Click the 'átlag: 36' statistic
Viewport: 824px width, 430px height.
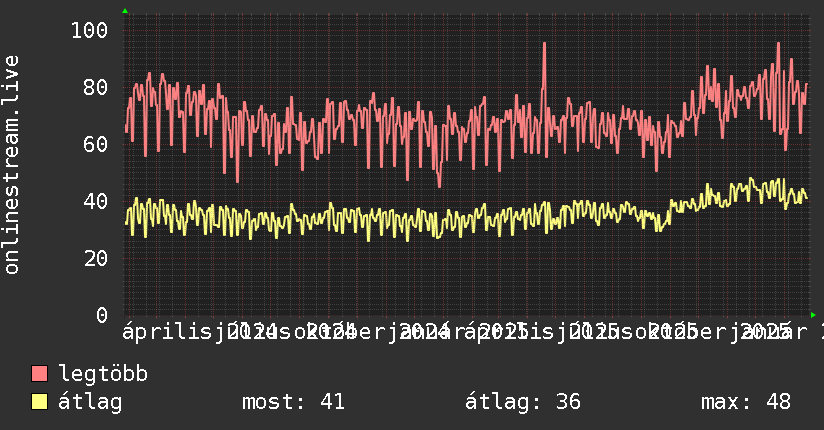(x=523, y=402)
